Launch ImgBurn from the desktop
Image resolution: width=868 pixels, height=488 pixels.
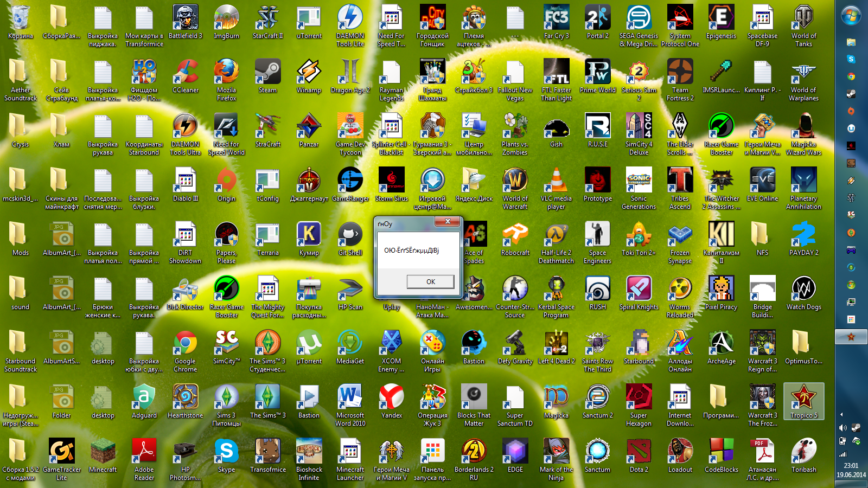227,23
